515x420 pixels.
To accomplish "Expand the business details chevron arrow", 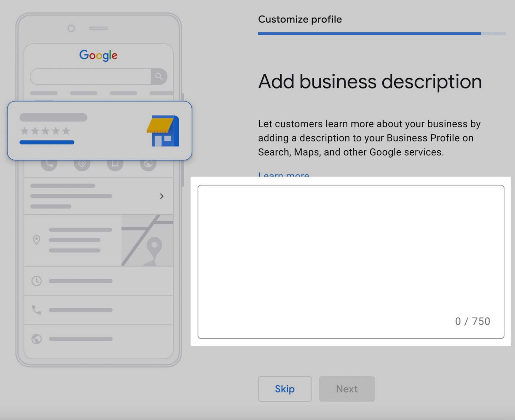I will (162, 196).
